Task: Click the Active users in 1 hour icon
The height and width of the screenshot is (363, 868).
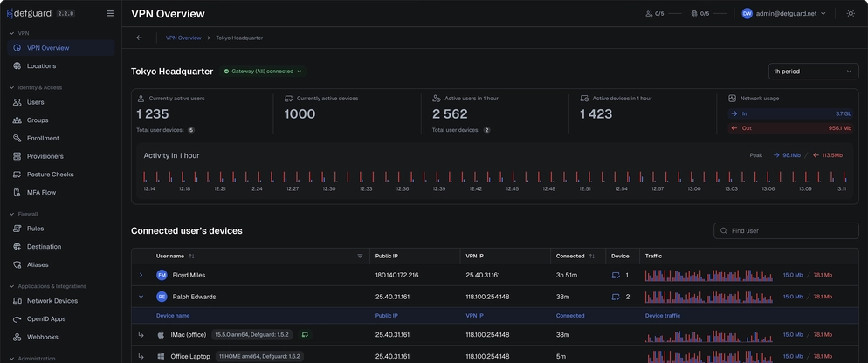Action: click(437, 99)
